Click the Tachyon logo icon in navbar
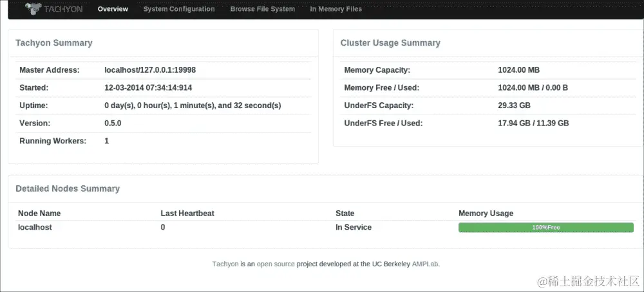The image size is (644, 292). click(33, 8)
